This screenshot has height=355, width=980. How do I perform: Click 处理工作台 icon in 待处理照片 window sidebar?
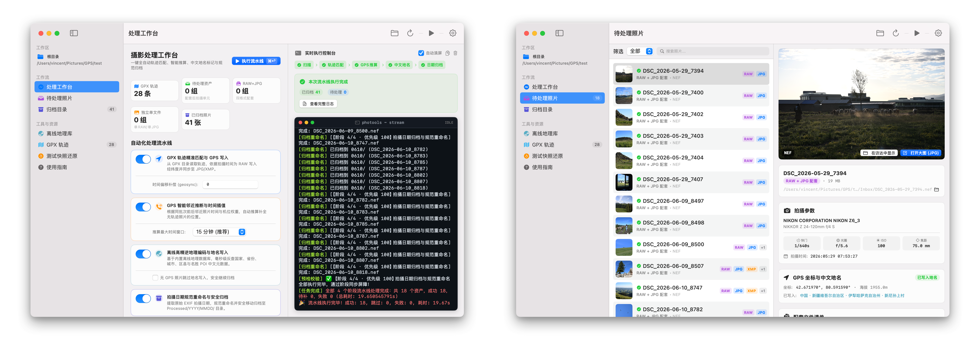526,87
